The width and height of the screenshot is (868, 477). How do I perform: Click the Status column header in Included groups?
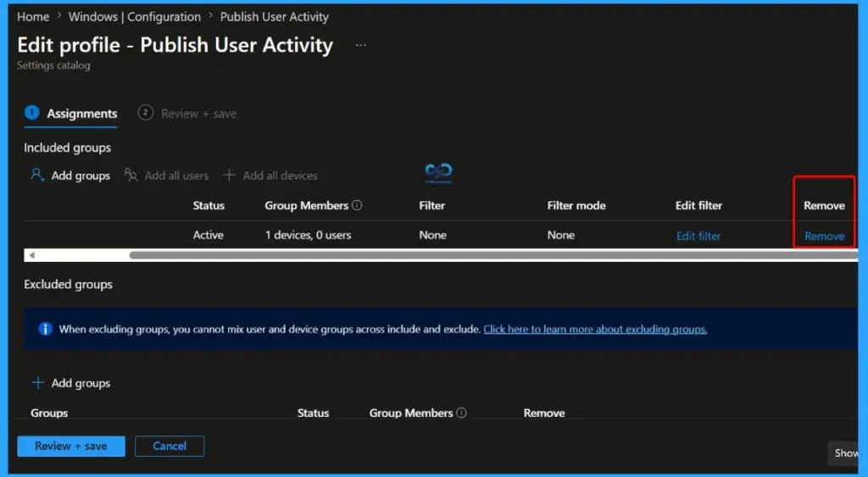click(209, 205)
